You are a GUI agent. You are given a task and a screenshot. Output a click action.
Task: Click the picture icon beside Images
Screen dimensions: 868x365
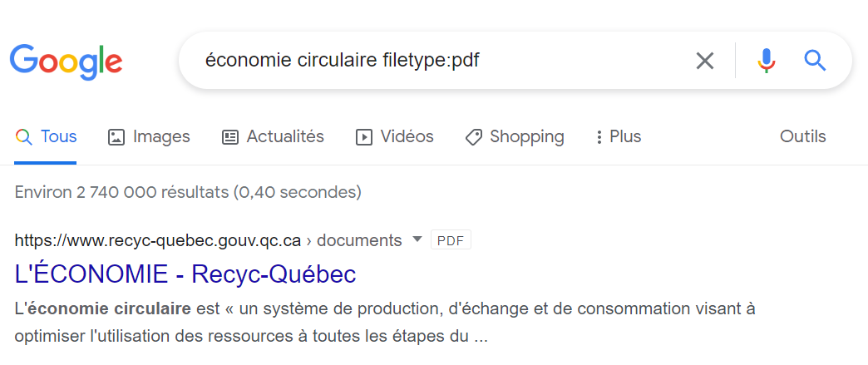pyautogui.click(x=116, y=137)
